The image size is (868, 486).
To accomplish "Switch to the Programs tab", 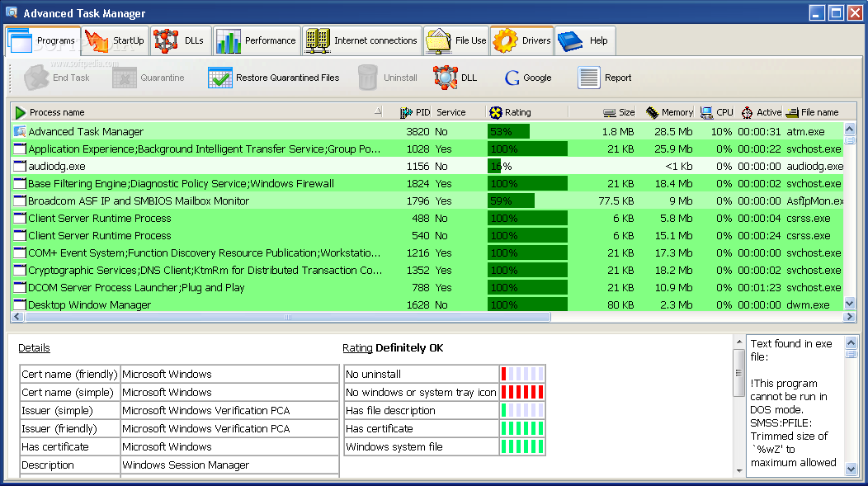I will tap(43, 41).
